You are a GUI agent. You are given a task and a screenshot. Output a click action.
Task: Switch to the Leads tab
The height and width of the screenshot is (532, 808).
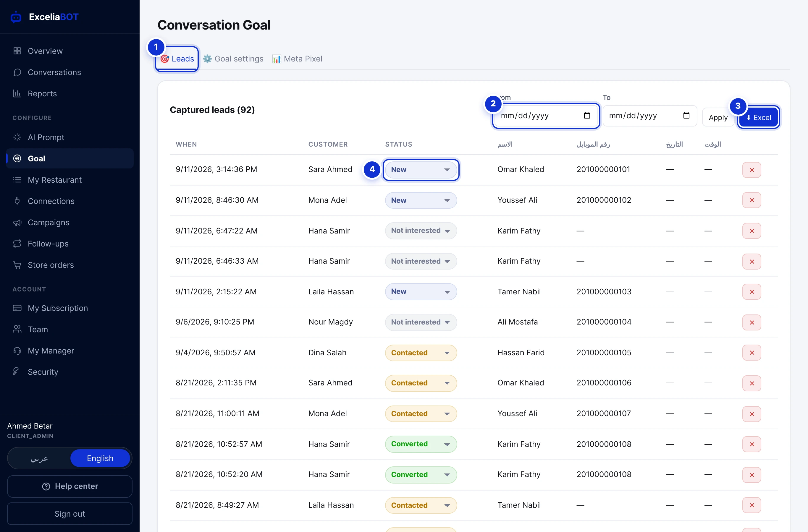click(177, 59)
